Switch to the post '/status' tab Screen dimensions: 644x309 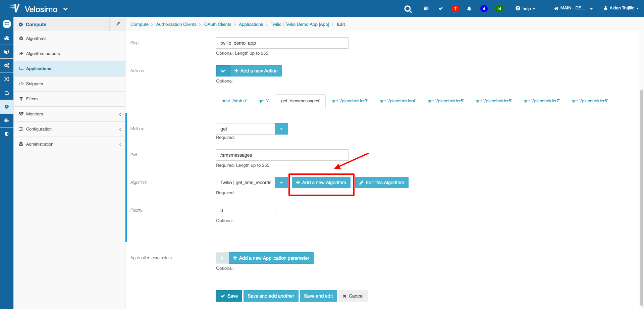pyautogui.click(x=234, y=101)
